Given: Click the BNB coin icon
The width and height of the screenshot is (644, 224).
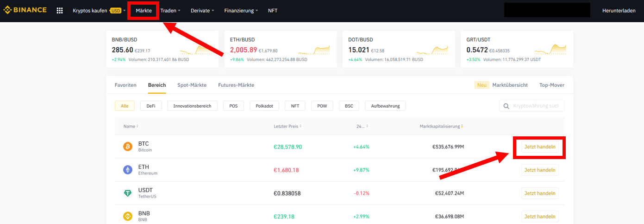Looking at the screenshot, I should tap(128, 216).
